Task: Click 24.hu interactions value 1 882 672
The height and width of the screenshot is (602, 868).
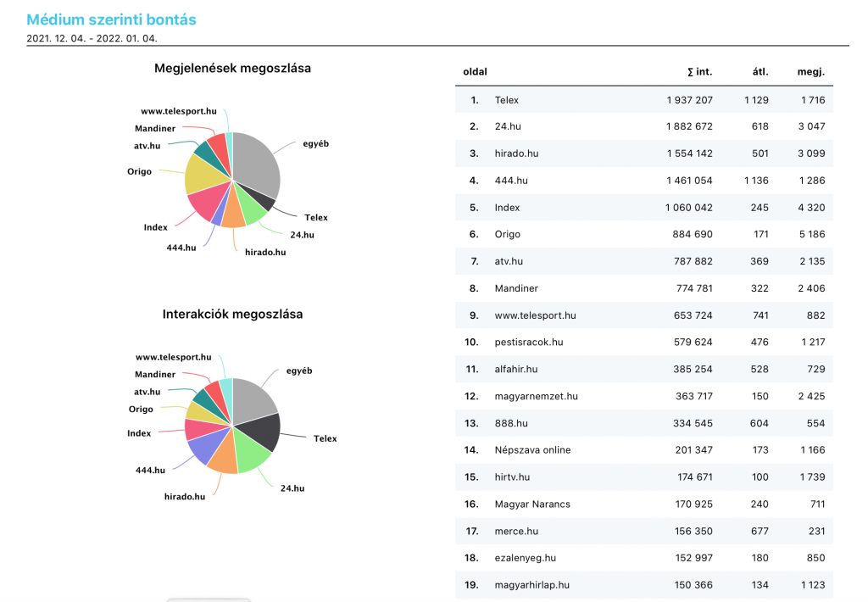Action: click(x=689, y=126)
